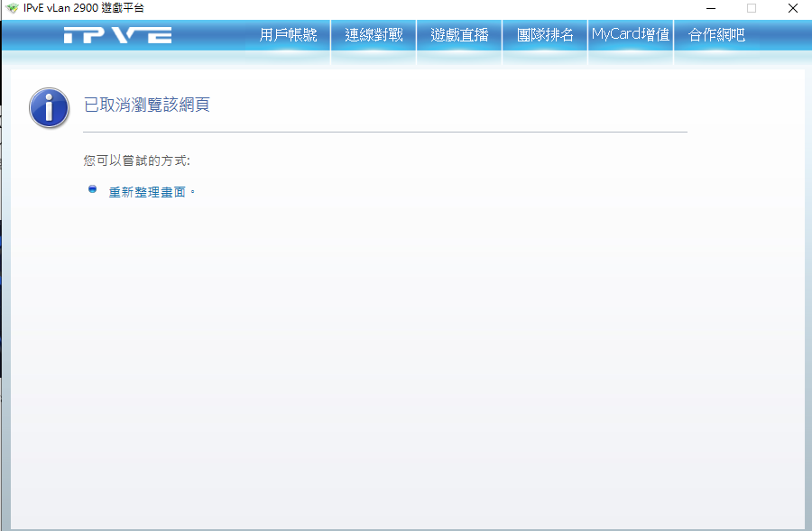Maximize the IPvE window
The width and height of the screenshot is (812, 531).
[x=752, y=8]
